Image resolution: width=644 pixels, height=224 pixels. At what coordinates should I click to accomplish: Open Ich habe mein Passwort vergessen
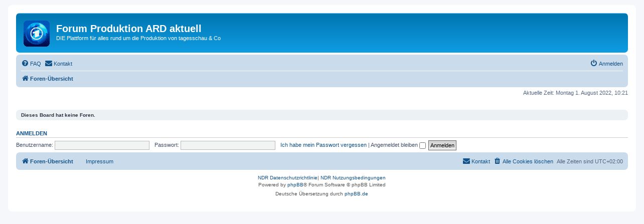coord(324,145)
